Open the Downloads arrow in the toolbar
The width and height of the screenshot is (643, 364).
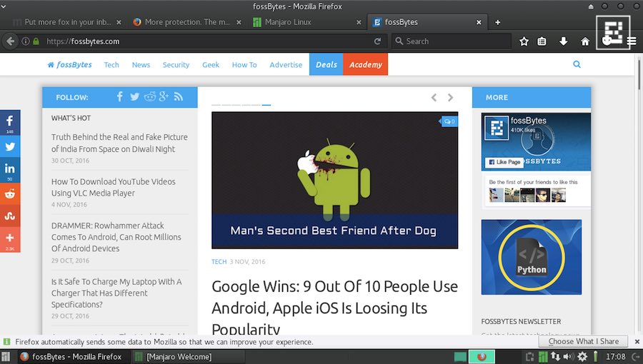564,41
